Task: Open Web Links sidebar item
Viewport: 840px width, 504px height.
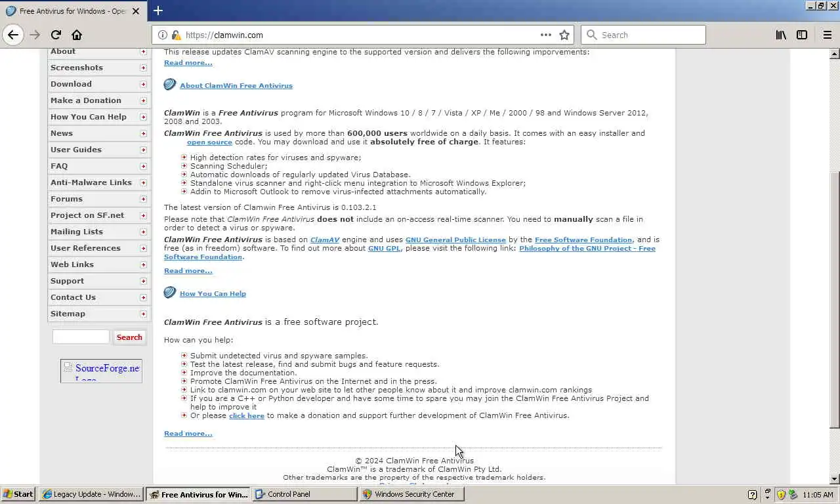Action: (99, 264)
